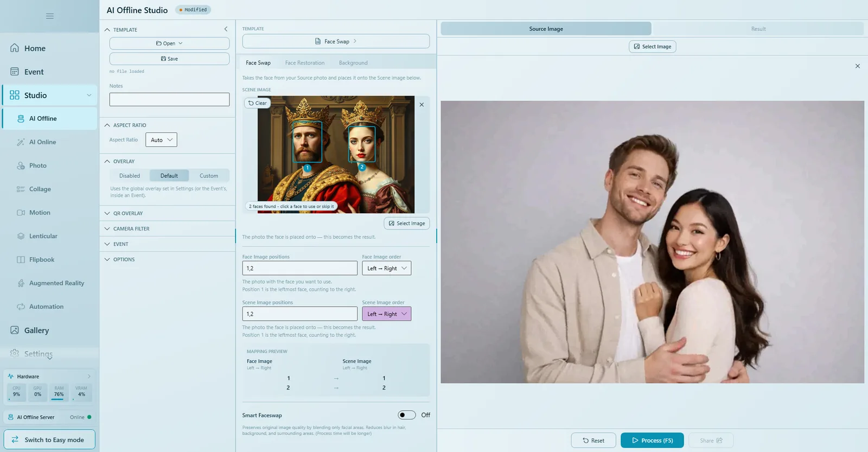The image size is (868, 452).
Task: Remove the scene image with X
Action: (422, 105)
